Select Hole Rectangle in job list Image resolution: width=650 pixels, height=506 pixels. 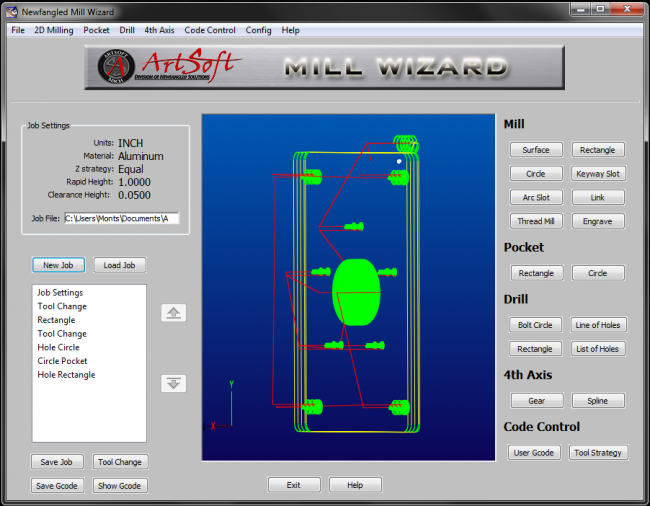pyautogui.click(x=66, y=375)
